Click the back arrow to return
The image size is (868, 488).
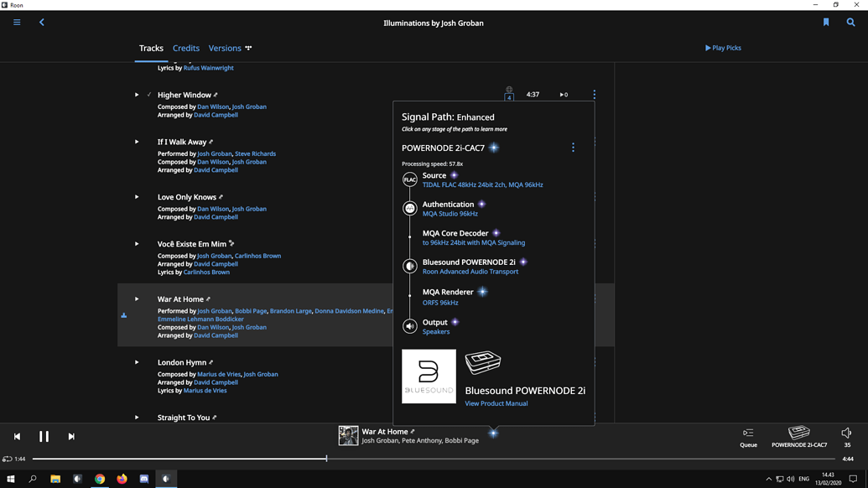(x=42, y=23)
